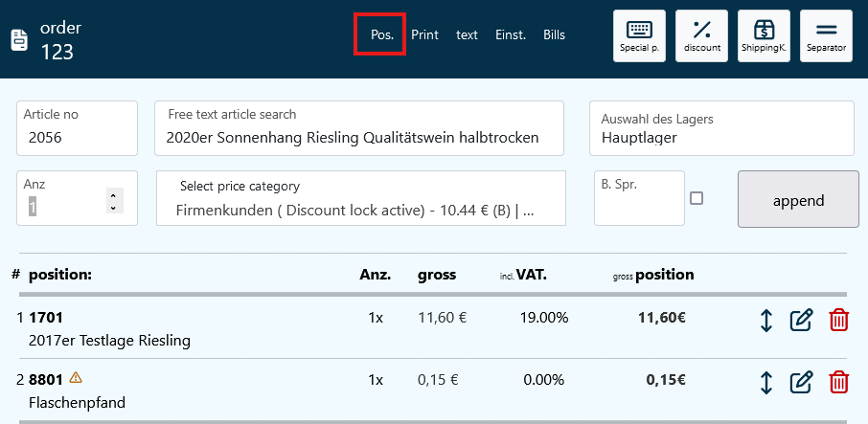This screenshot has height=424, width=868.
Task: Click the Article no input field
Action: 77,137
